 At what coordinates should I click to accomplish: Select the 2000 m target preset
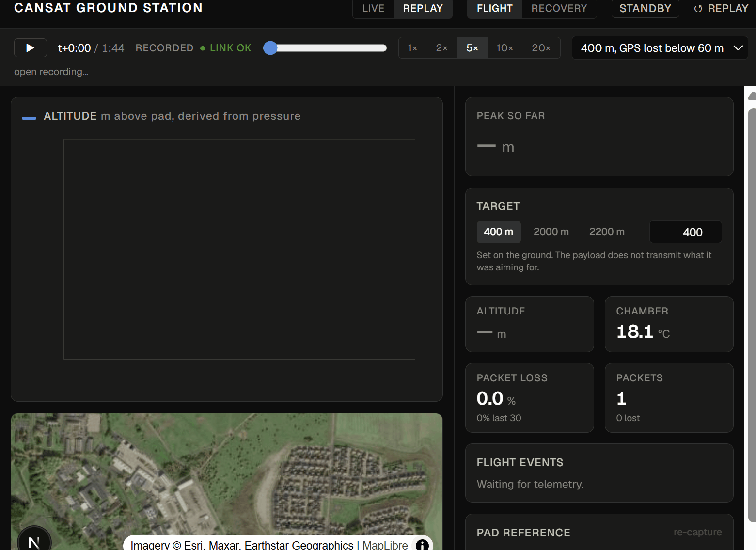coord(551,232)
